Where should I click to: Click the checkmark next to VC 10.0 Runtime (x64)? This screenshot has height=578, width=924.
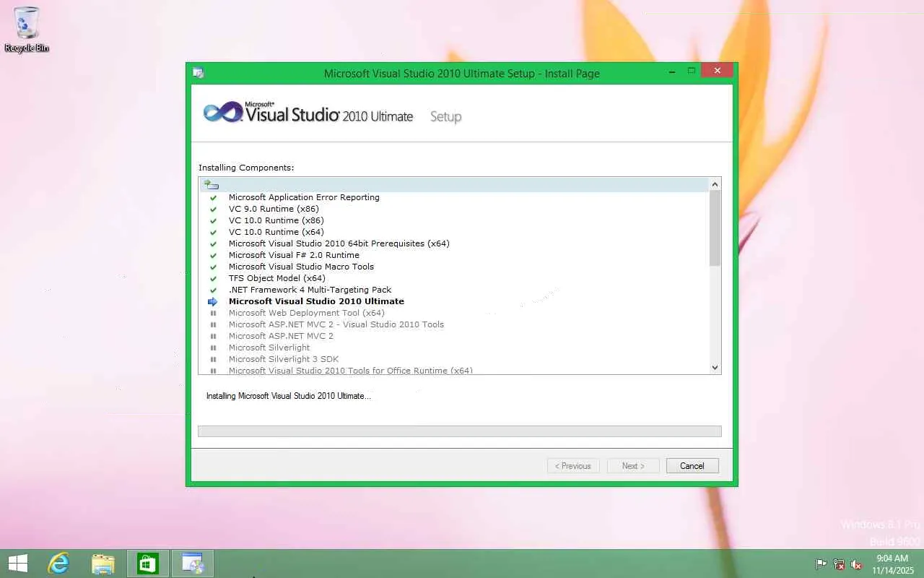[213, 232]
